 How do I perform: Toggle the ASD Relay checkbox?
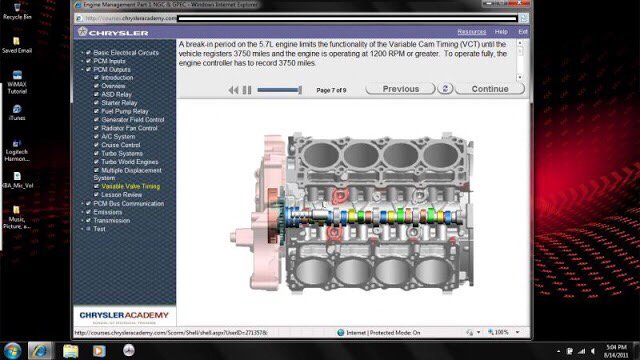point(96,94)
